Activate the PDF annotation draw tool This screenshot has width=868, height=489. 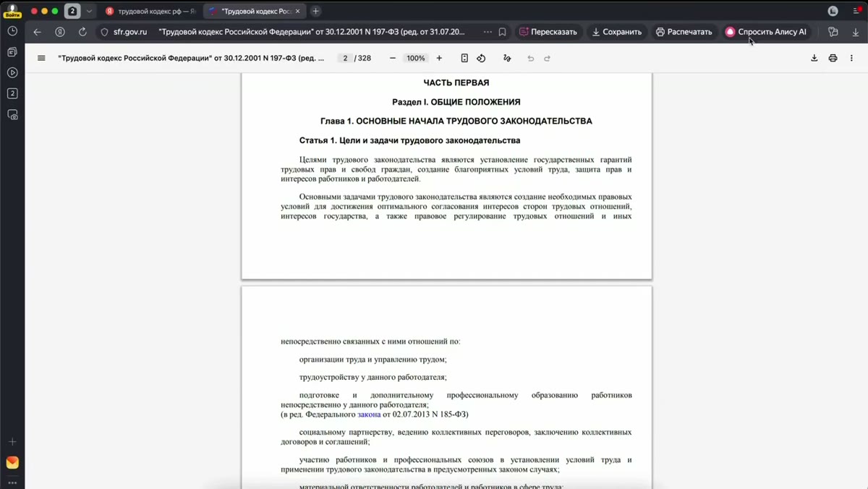[x=507, y=58]
